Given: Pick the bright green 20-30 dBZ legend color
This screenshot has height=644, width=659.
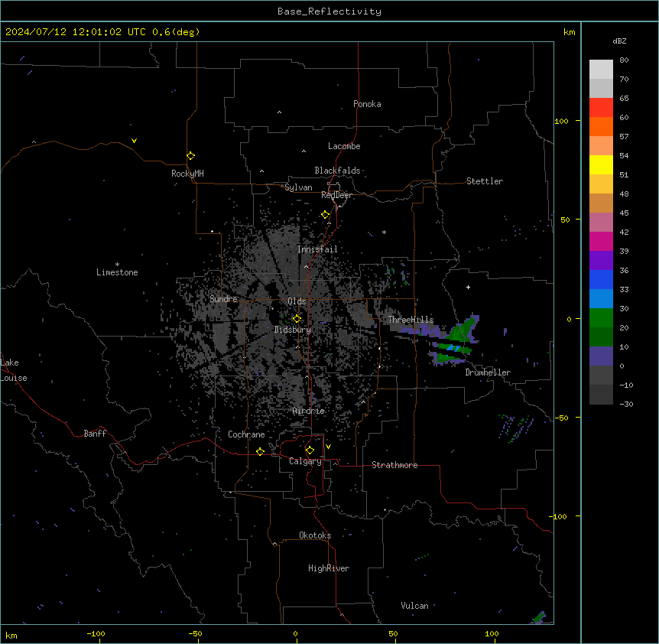Looking at the screenshot, I should [x=601, y=318].
